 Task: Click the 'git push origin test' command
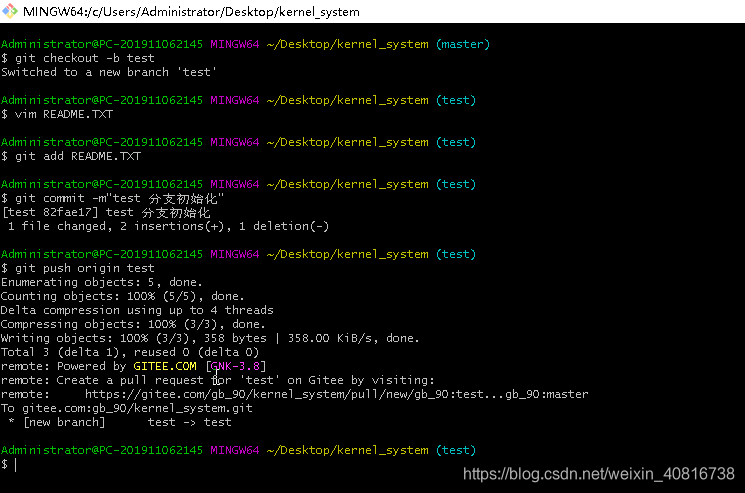click(77, 268)
